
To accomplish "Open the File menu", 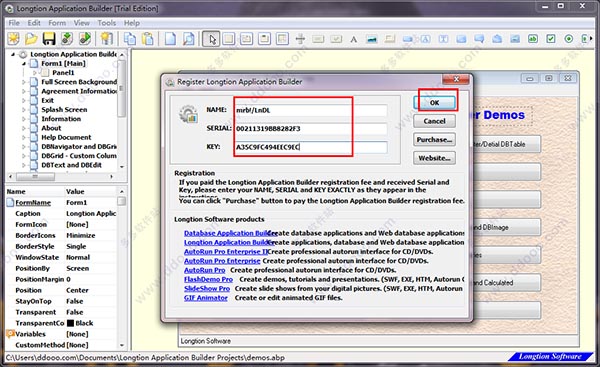I will (14, 23).
